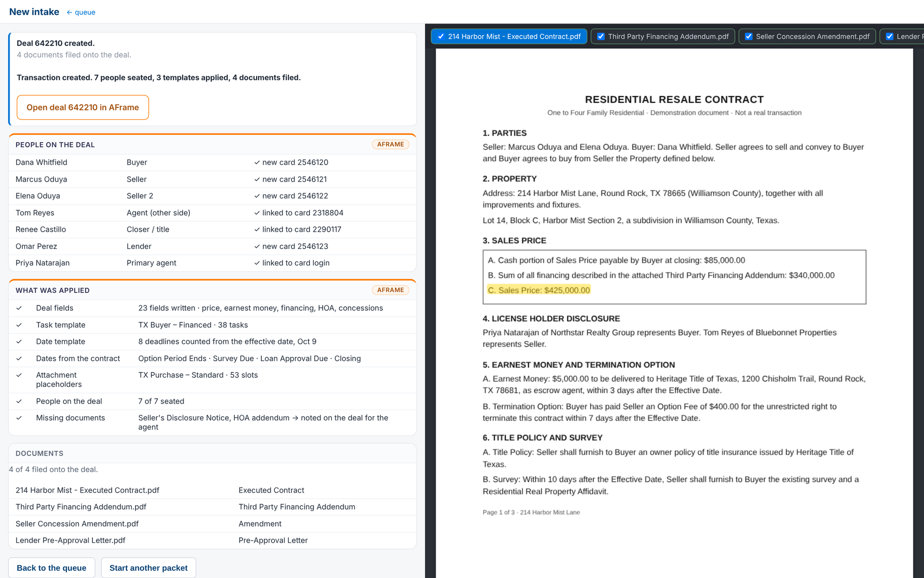Click checkmark icon beside Task template row
924x578 pixels.
19,325
